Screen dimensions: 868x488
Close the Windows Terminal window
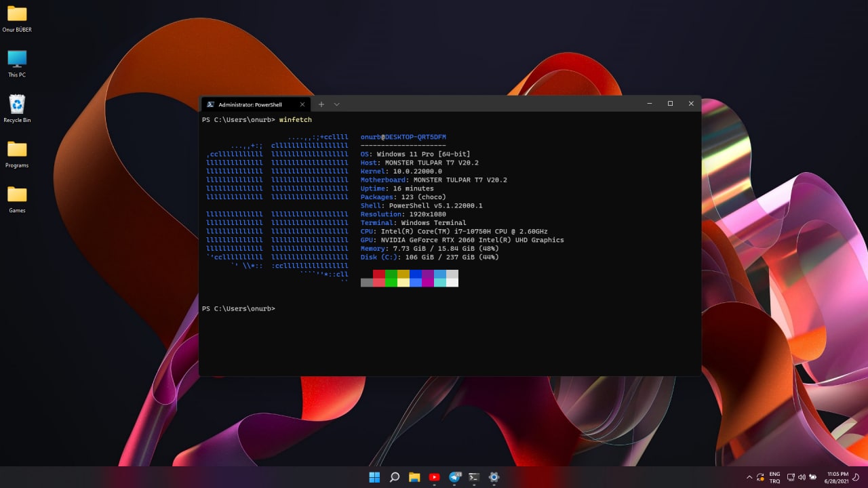click(x=691, y=104)
